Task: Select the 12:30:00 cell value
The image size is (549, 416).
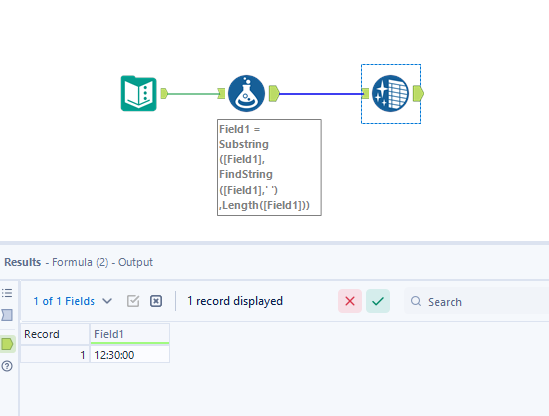Action: click(x=130, y=355)
